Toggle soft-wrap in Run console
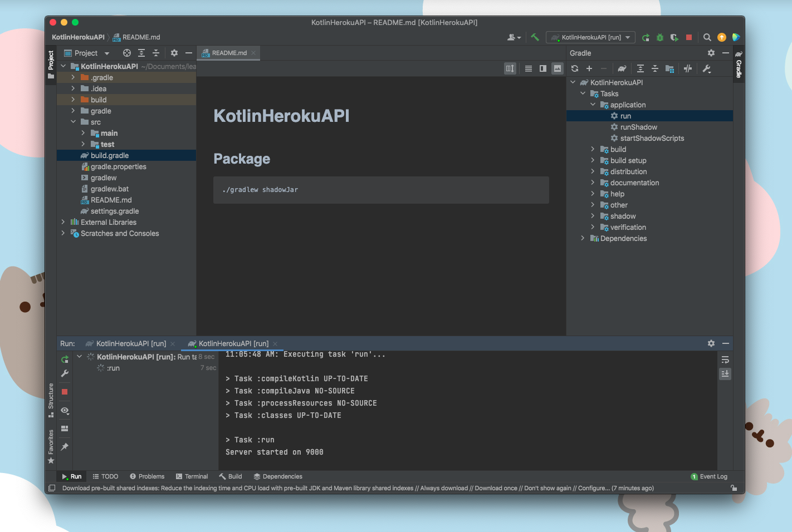The image size is (792, 532). tap(725, 360)
